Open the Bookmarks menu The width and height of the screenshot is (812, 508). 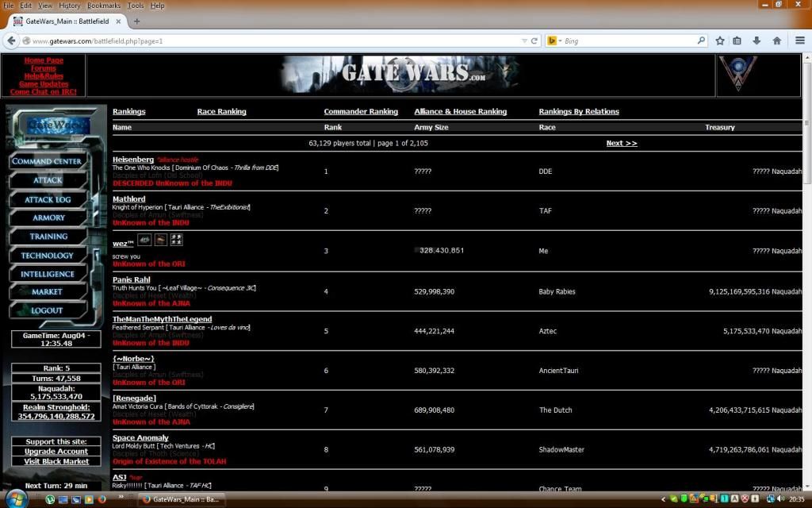coord(103,6)
